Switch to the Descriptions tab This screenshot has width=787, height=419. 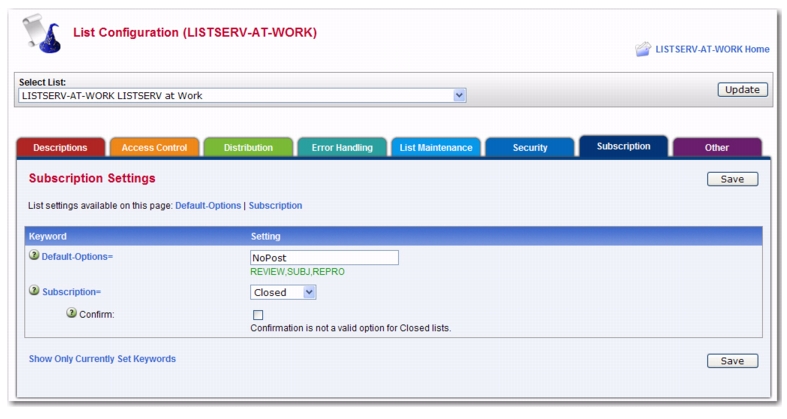pyautogui.click(x=60, y=148)
